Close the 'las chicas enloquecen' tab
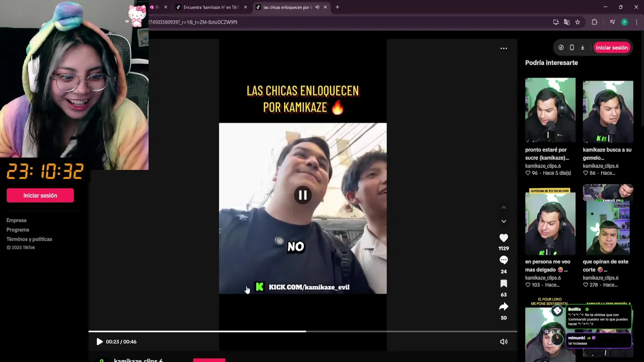The height and width of the screenshot is (362, 644). [x=325, y=7]
